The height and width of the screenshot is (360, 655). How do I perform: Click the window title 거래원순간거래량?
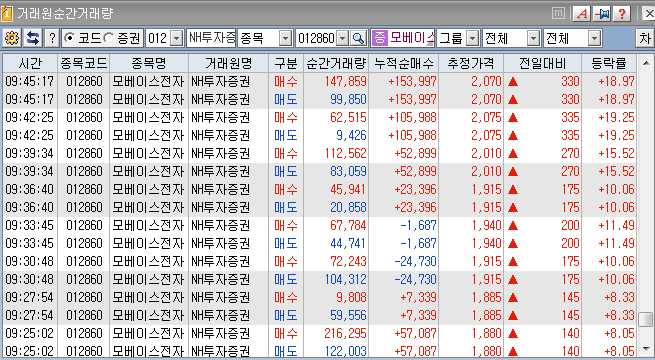tap(65, 14)
